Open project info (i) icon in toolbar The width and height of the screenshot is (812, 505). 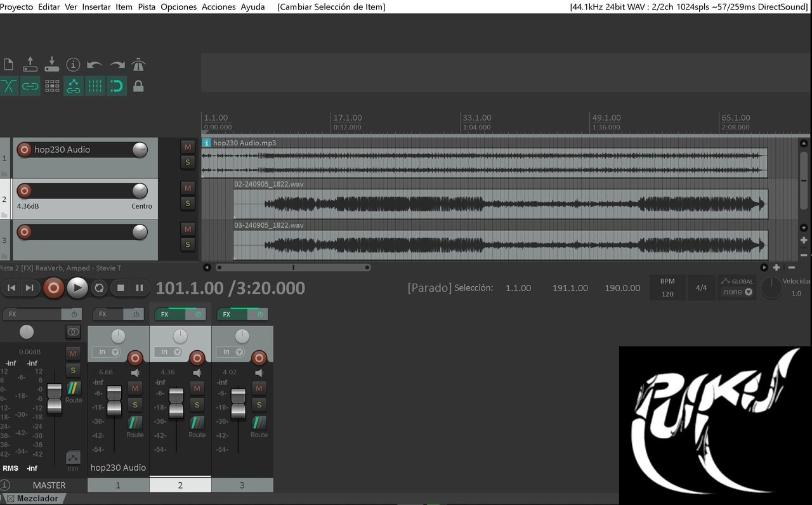pos(74,65)
